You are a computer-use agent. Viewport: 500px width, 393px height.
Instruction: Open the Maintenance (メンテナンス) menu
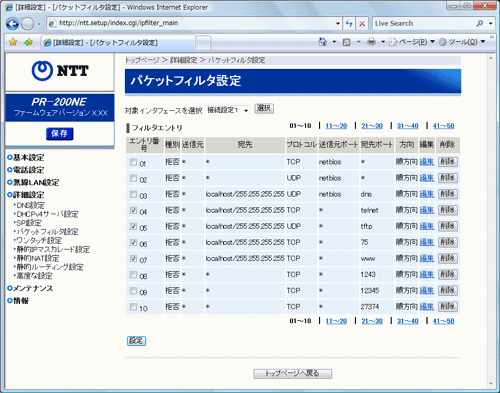pos(33,288)
